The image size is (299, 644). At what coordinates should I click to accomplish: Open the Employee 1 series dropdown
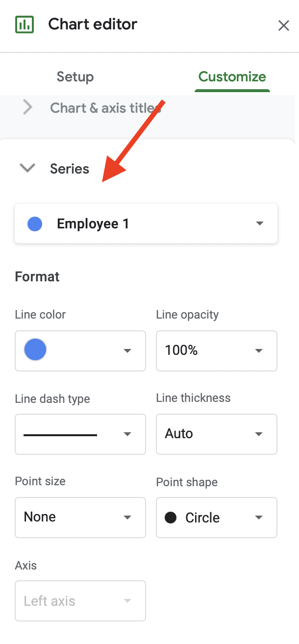(146, 224)
